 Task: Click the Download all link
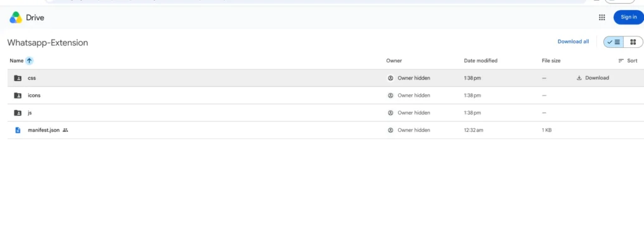[573, 41]
